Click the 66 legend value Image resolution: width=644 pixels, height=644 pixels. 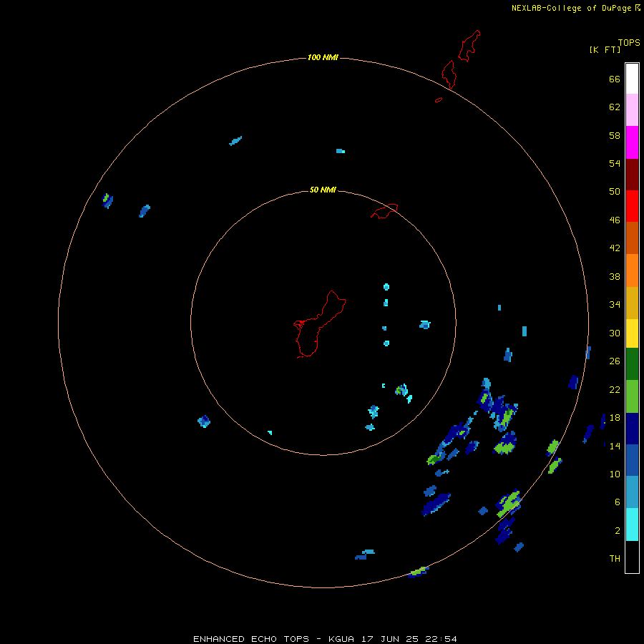615,79
